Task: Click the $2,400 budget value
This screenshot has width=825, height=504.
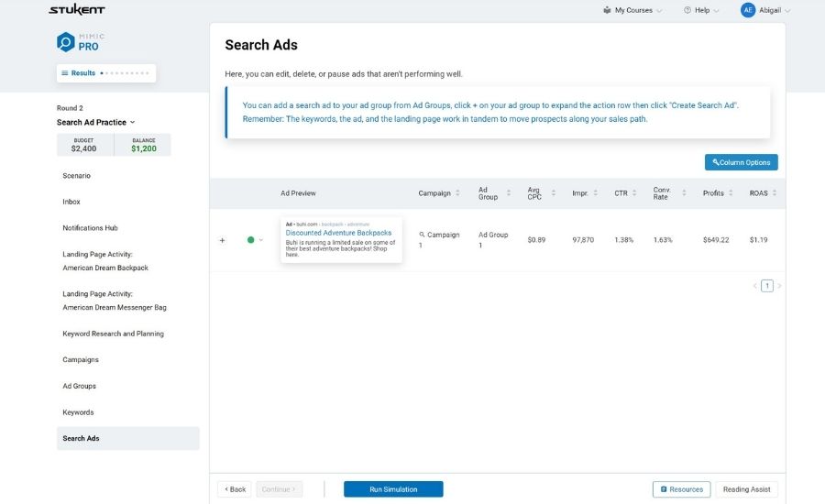Action: 83,148
